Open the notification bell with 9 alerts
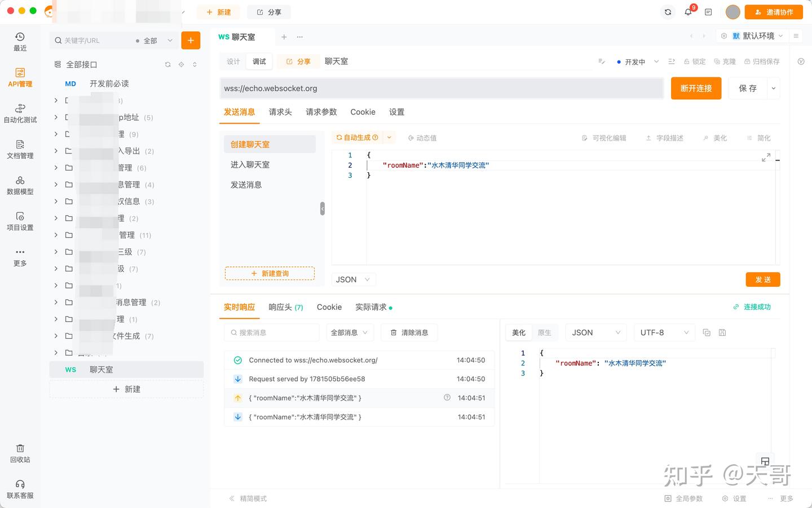The width and height of the screenshot is (812, 508). pyautogui.click(x=689, y=12)
